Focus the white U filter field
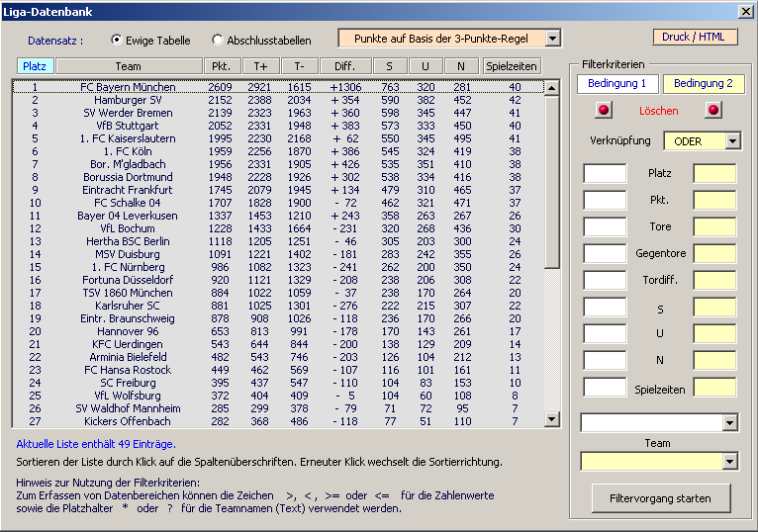 coord(605,334)
